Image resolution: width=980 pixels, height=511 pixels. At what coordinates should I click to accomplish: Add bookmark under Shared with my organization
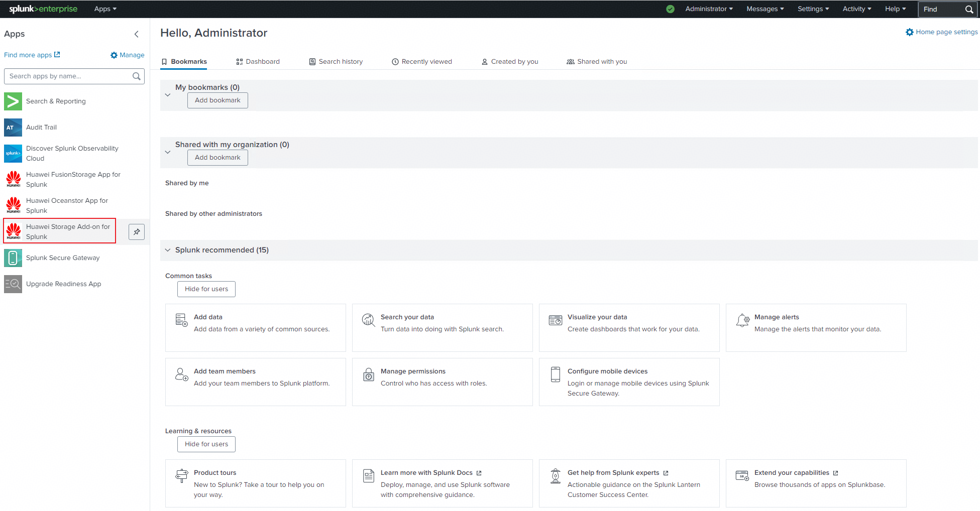(x=217, y=158)
